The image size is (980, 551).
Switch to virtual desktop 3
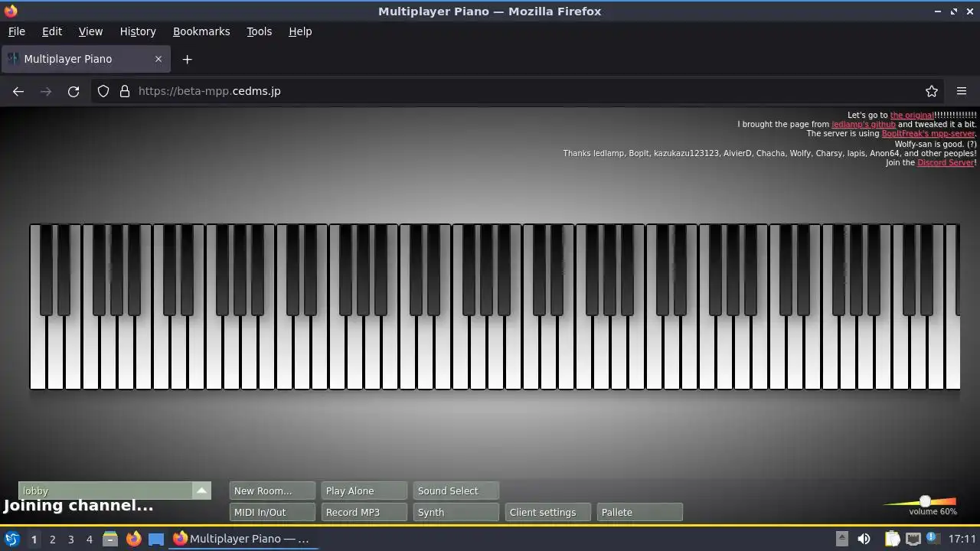(x=70, y=539)
